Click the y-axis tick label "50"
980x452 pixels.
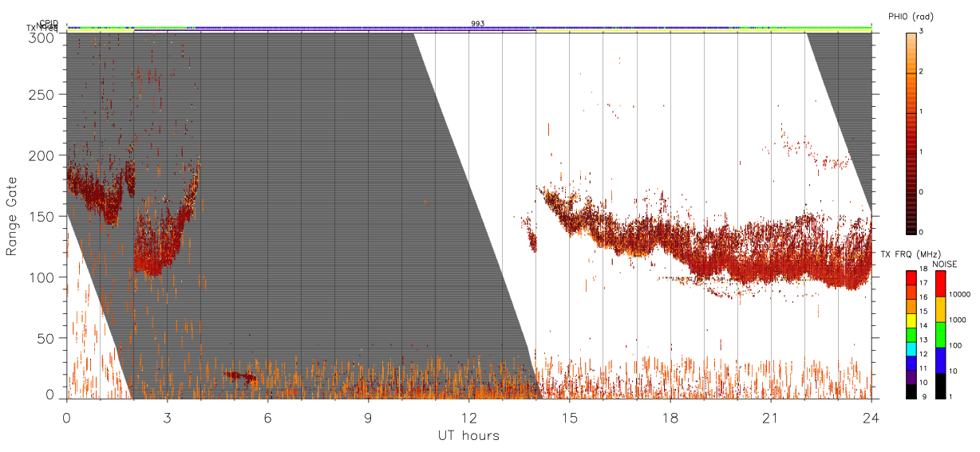point(47,338)
